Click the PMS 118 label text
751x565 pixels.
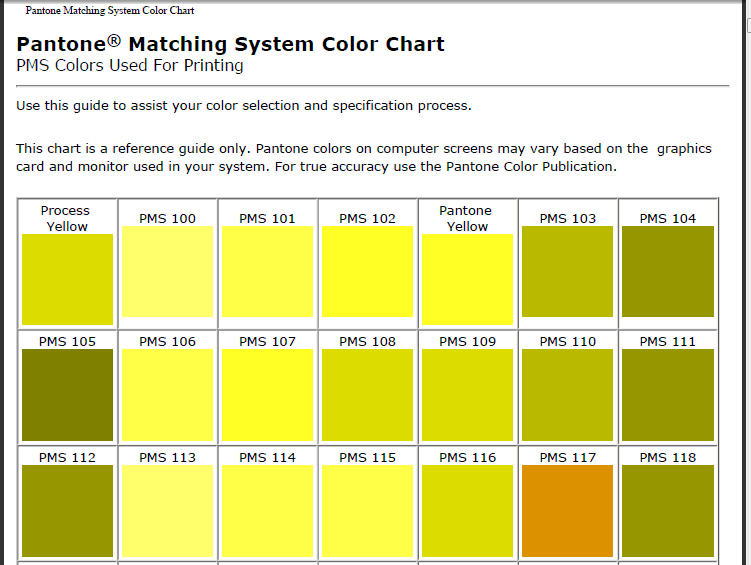coord(667,458)
